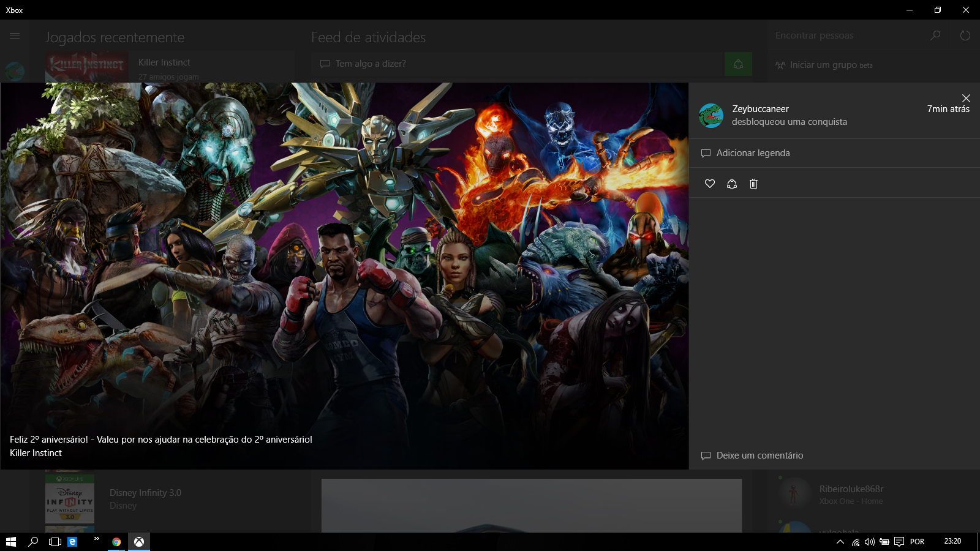Open the network Wi-Fi tray icon
The height and width of the screenshot is (551, 980).
click(856, 542)
